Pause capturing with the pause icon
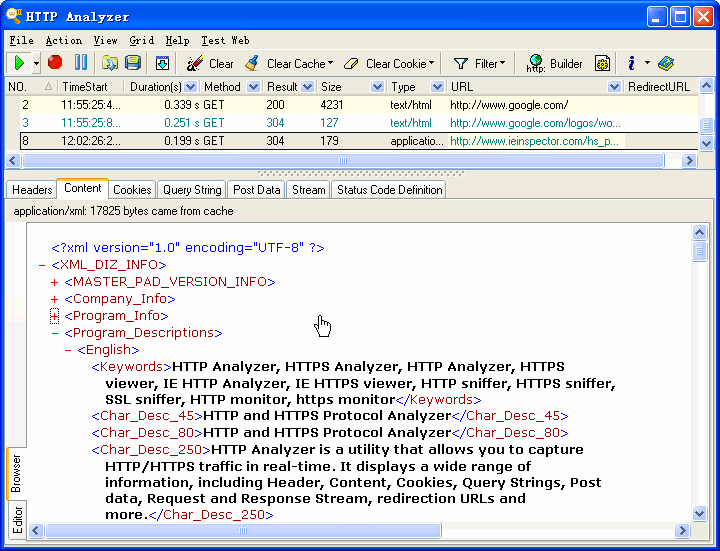The width and height of the screenshot is (720, 551). tap(81, 63)
